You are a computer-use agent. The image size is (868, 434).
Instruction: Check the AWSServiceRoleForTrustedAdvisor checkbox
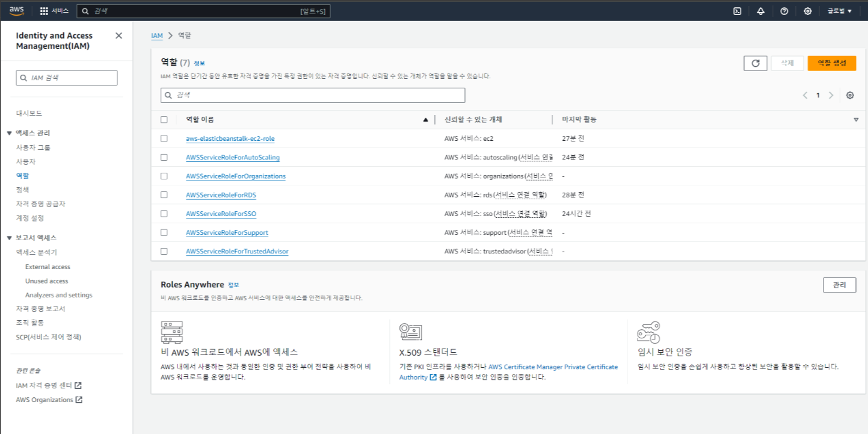point(164,251)
